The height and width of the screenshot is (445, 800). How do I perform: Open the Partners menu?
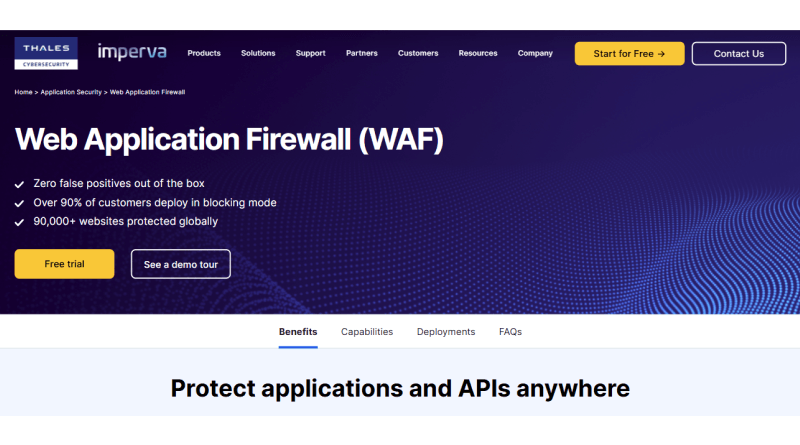tap(362, 53)
